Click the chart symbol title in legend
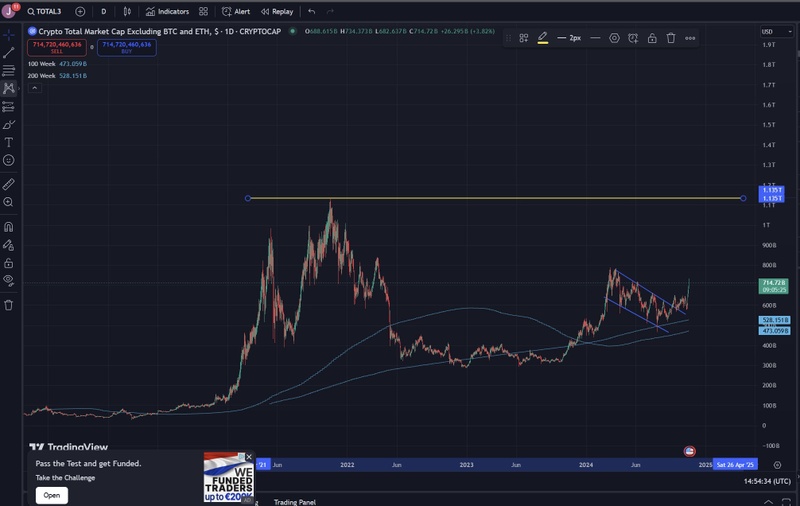 point(160,31)
